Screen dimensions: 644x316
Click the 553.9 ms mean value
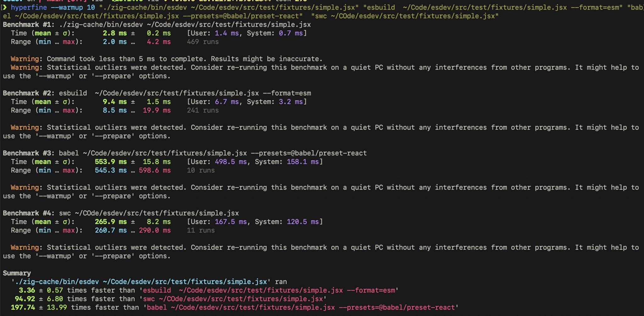coord(111,161)
